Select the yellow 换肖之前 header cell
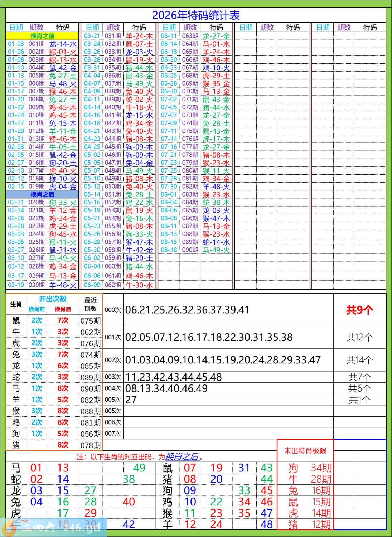The image size is (392, 537). (42, 36)
